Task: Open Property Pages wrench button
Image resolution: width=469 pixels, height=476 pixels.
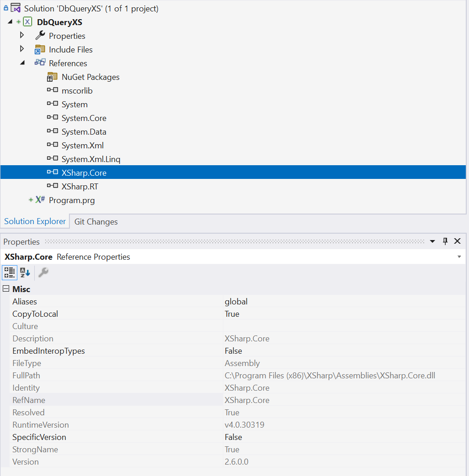Action: coord(43,272)
